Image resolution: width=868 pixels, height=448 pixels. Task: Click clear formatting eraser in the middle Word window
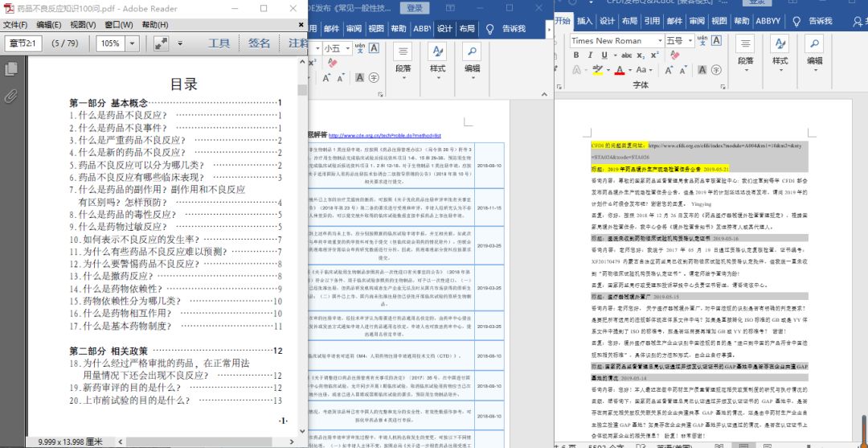pos(333,63)
